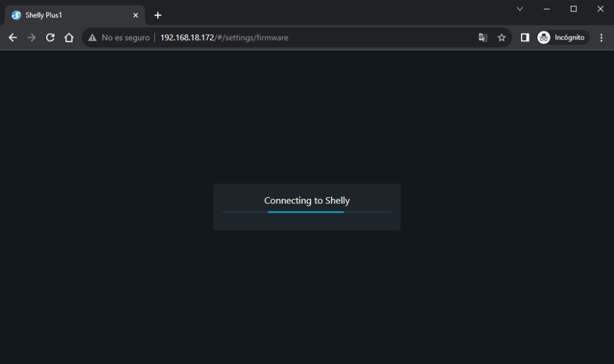Expand the tab search chevron

[520, 9]
